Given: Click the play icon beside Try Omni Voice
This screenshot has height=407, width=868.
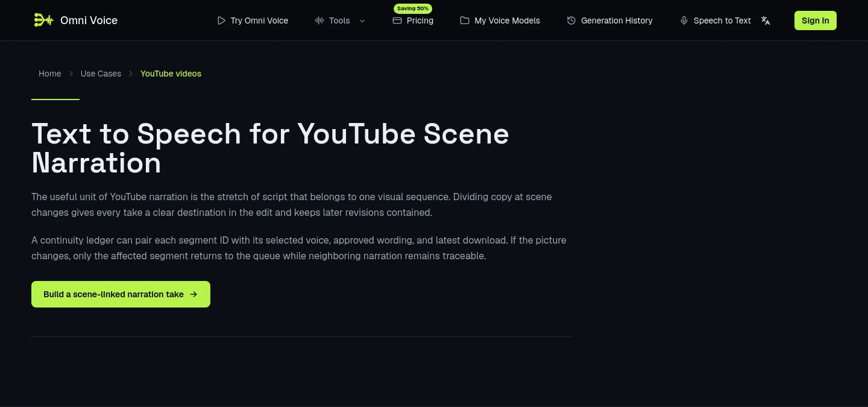Looking at the screenshot, I should pyautogui.click(x=221, y=21).
